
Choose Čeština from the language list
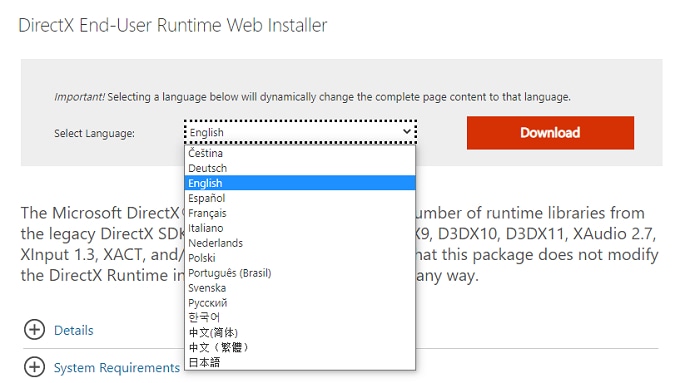pos(300,153)
